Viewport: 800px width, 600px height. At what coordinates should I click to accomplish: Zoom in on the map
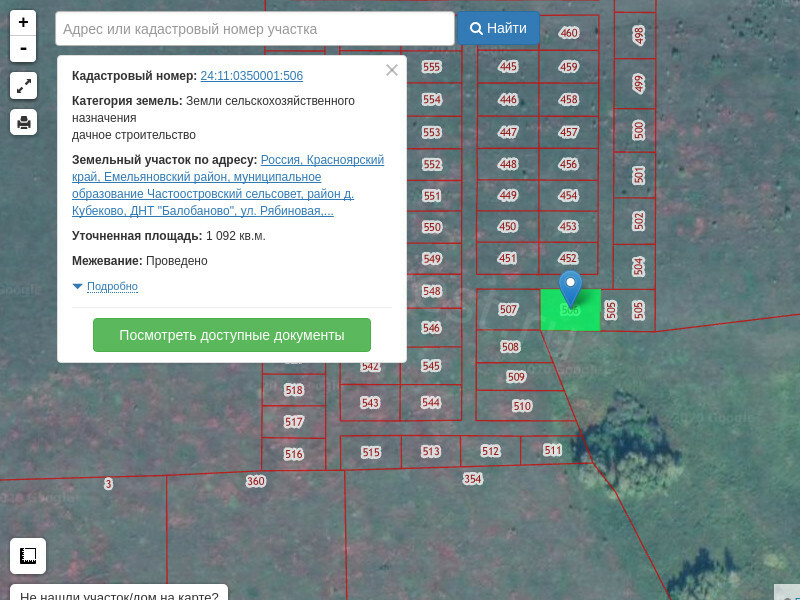(x=23, y=22)
